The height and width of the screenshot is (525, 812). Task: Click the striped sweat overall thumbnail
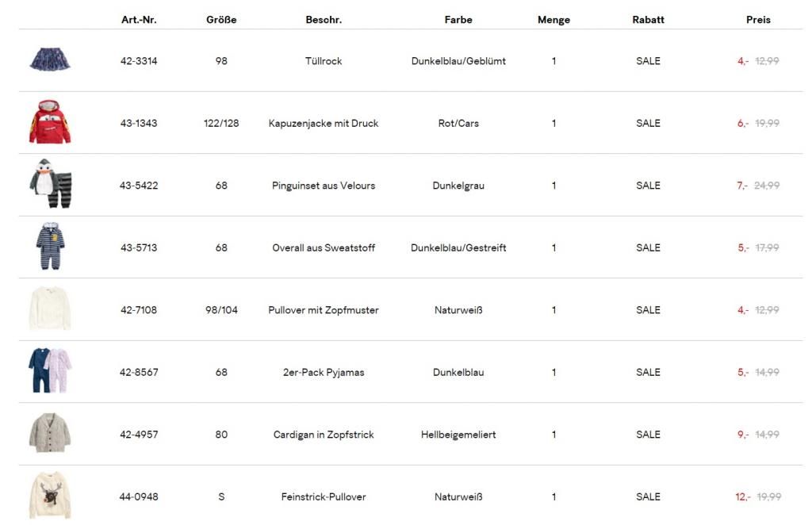(x=50, y=247)
